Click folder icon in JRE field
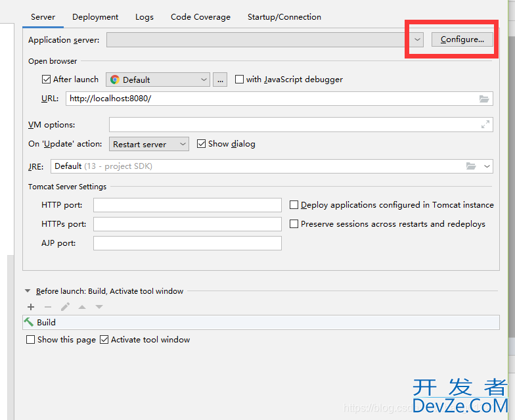Screen dimensions: 515x420 [x=471, y=166]
